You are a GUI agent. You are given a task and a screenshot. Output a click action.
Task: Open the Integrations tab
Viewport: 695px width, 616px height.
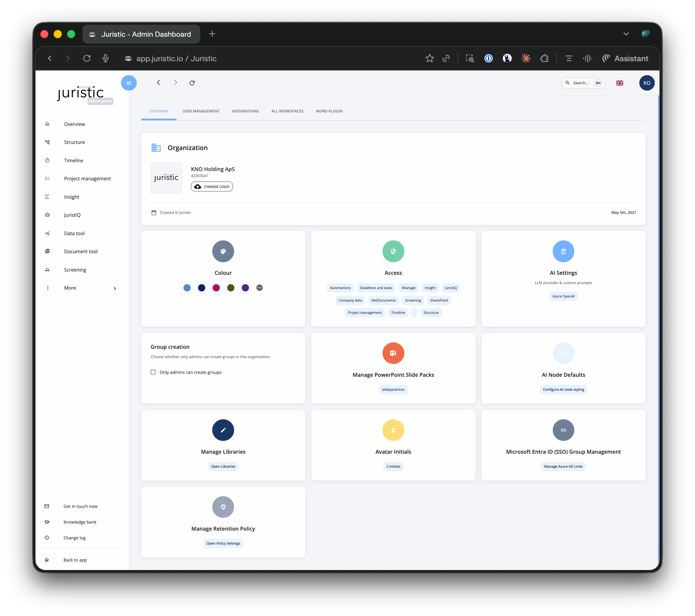pos(245,111)
